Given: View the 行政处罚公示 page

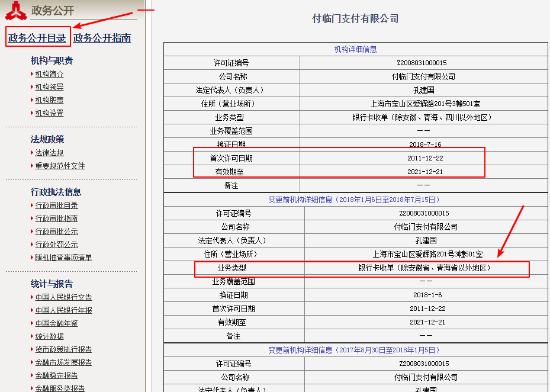Looking at the screenshot, I should coord(54,244).
